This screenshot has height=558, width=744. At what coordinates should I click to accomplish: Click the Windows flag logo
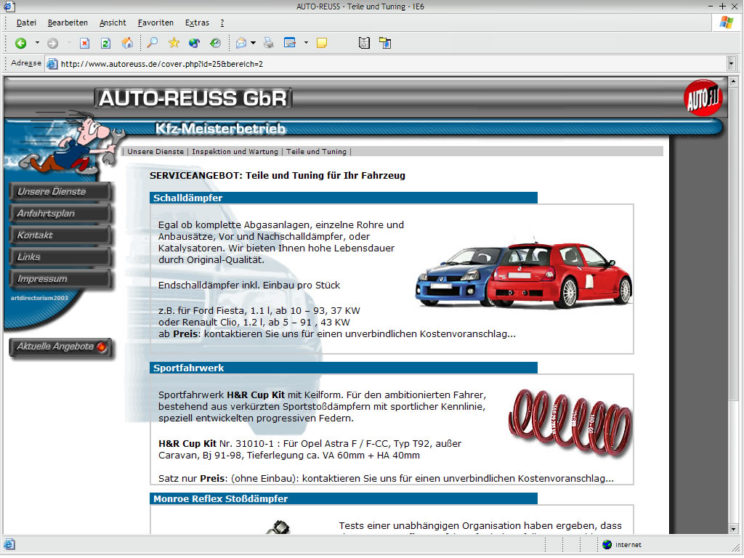click(x=726, y=22)
